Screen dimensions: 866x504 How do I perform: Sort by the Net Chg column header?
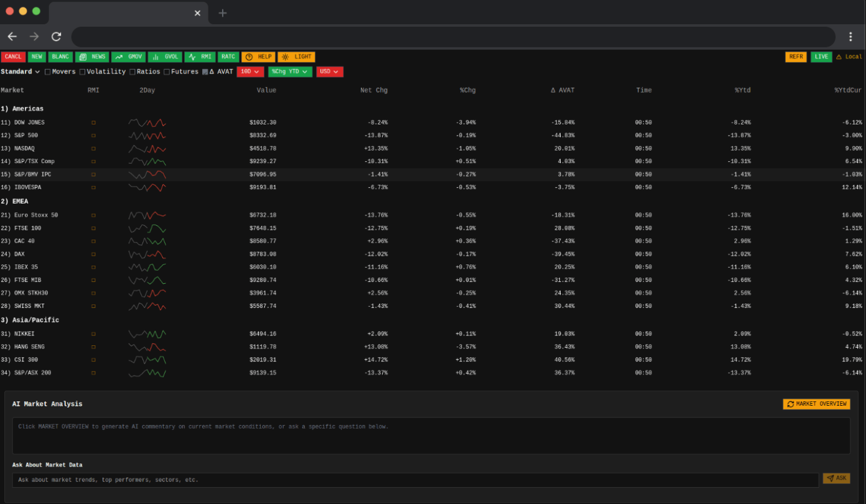click(374, 90)
